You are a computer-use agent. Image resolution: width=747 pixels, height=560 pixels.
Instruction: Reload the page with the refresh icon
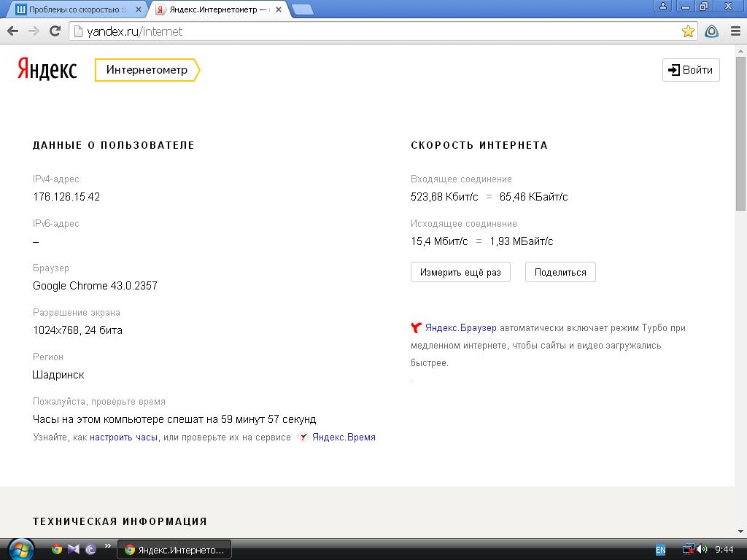point(55,31)
